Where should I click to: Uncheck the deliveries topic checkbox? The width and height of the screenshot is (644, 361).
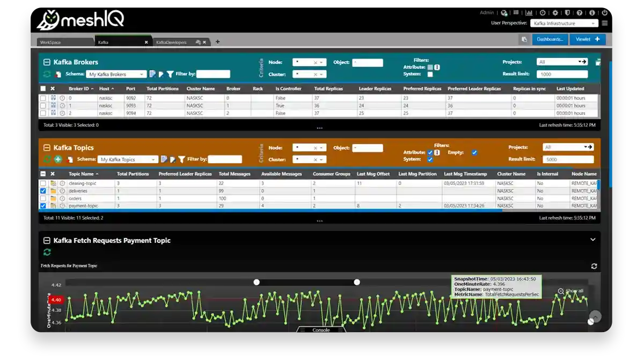(43, 191)
